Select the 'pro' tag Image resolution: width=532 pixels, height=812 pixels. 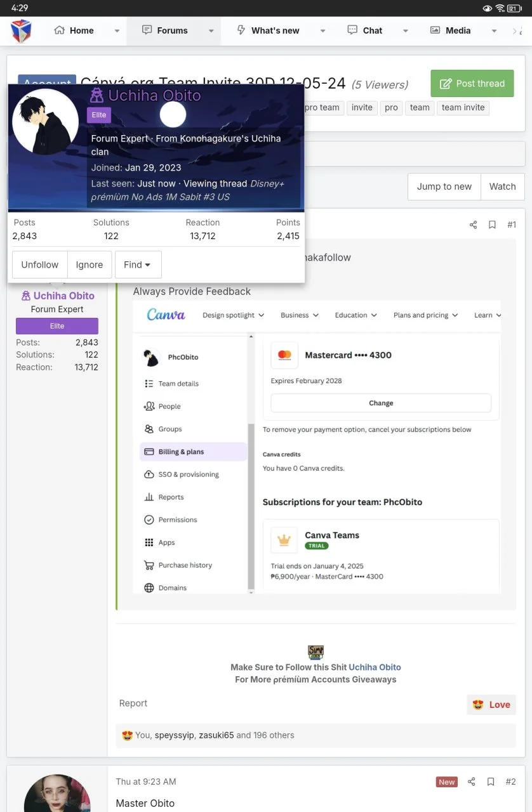point(391,107)
